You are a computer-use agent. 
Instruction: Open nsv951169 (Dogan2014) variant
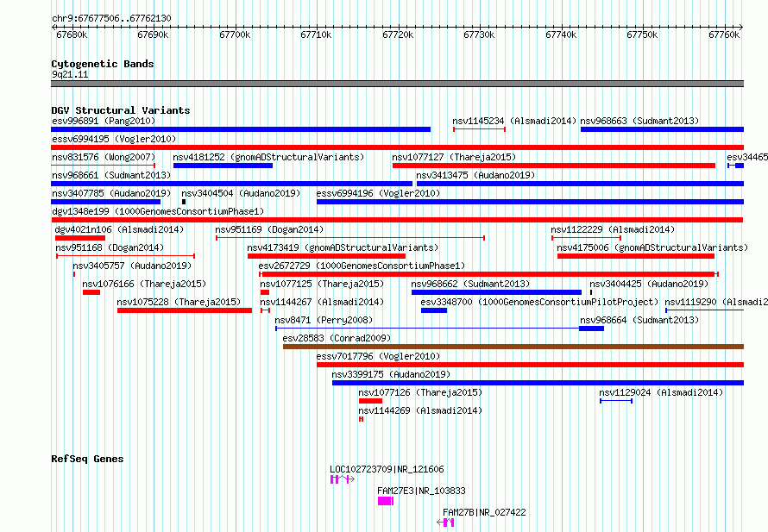point(350,238)
